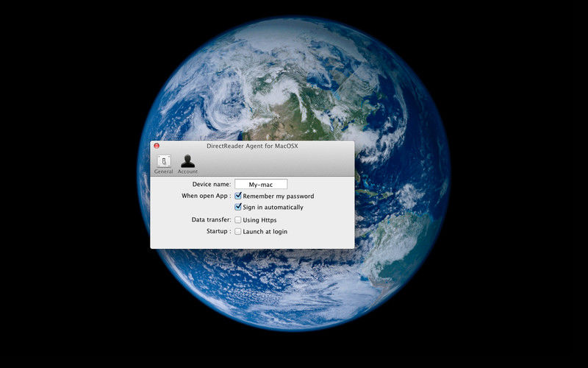
Task: Click the 'Using Https' label text
Action: click(x=259, y=220)
